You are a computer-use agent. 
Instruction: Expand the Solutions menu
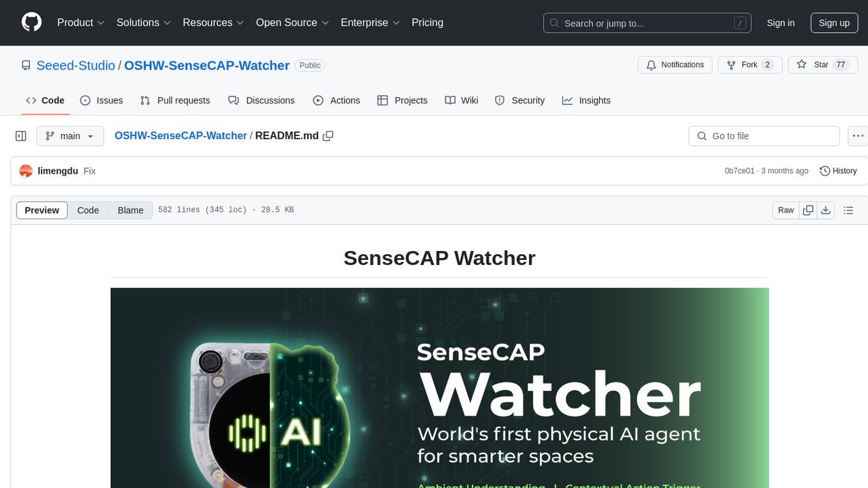144,22
